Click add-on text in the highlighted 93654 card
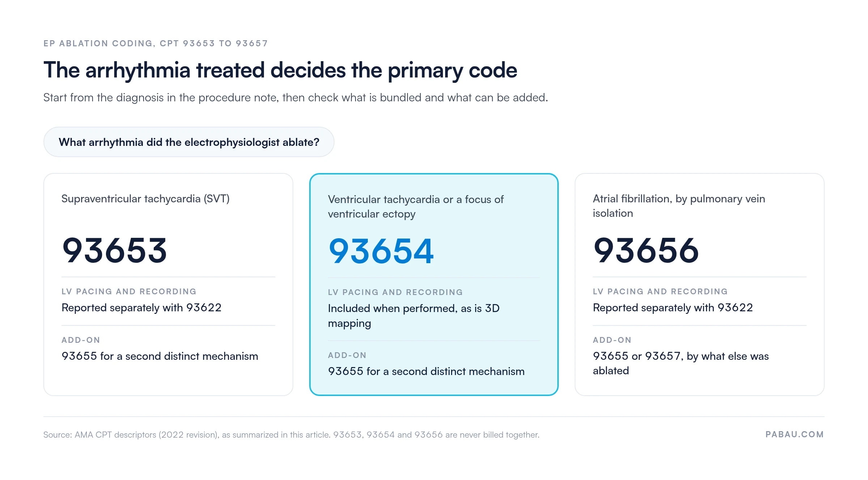The image size is (868, 480). [x=426, y=371]
